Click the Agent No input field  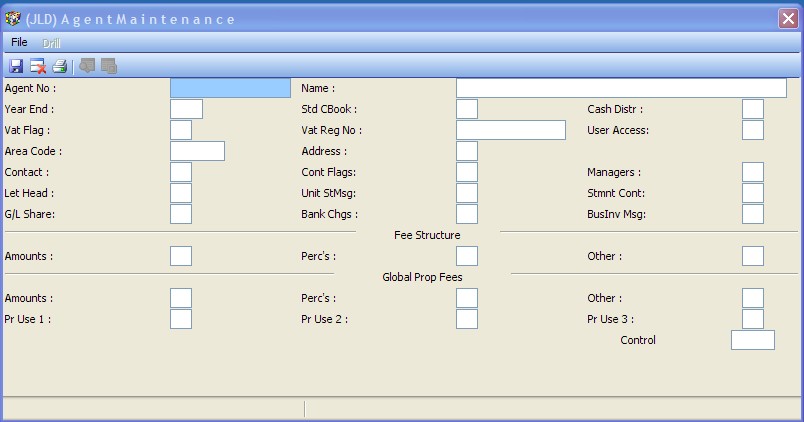click(x=230, y=88)
